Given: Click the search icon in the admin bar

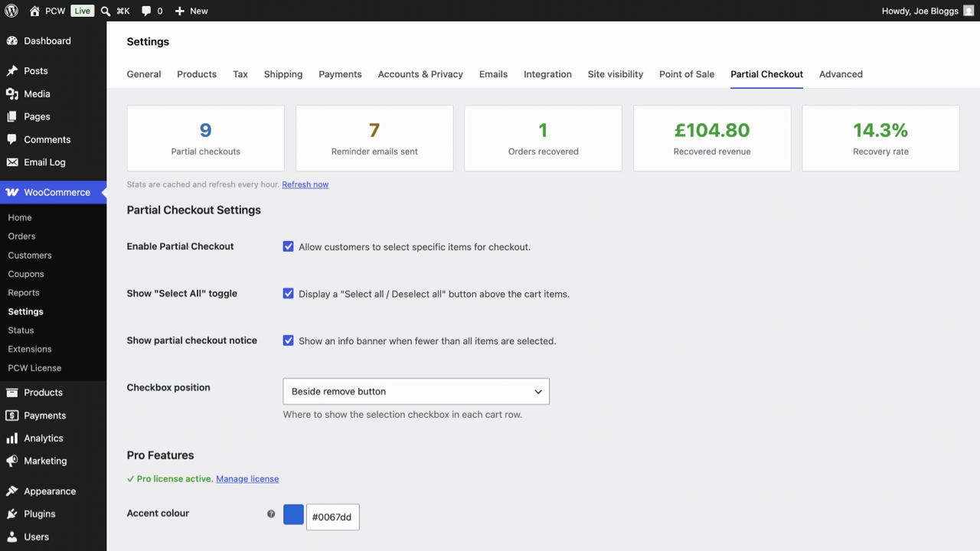Looking at the screenshot, I should pos(105,11).
